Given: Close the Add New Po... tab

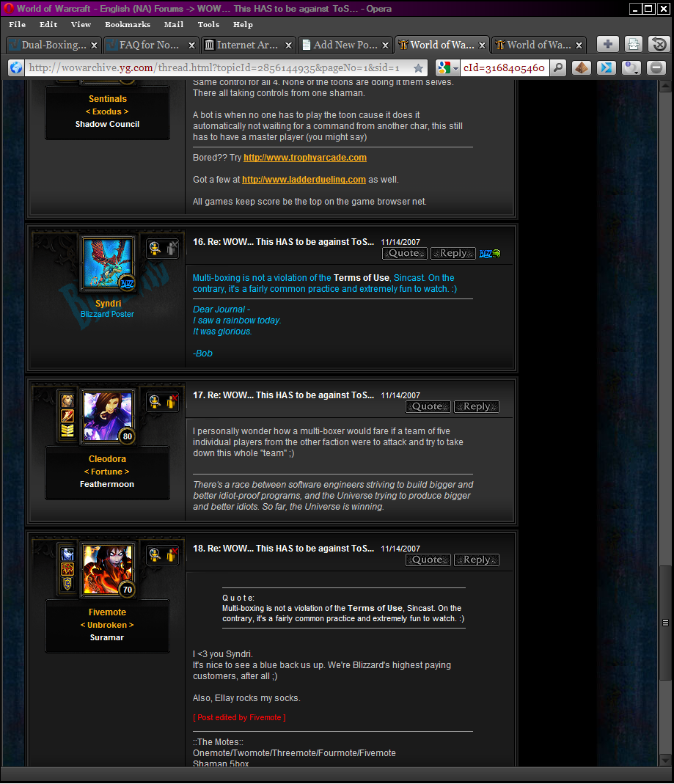Looking at the screenshot, I should [x=386, y=45].
